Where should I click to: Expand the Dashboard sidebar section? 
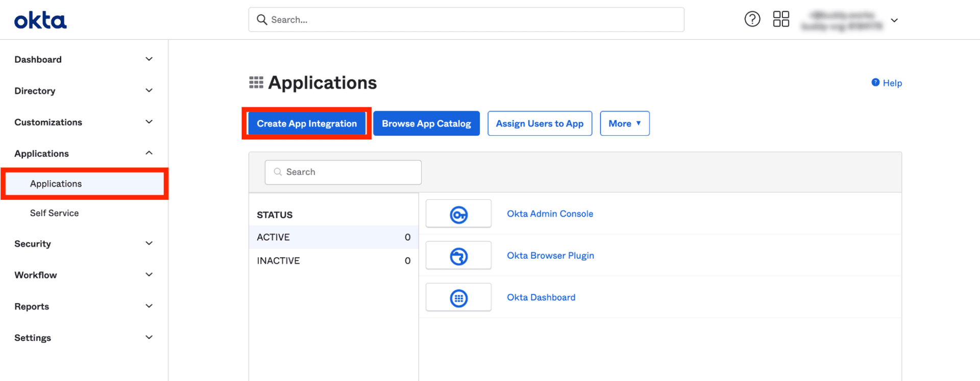pyautogui.click(x=149, y=59)
